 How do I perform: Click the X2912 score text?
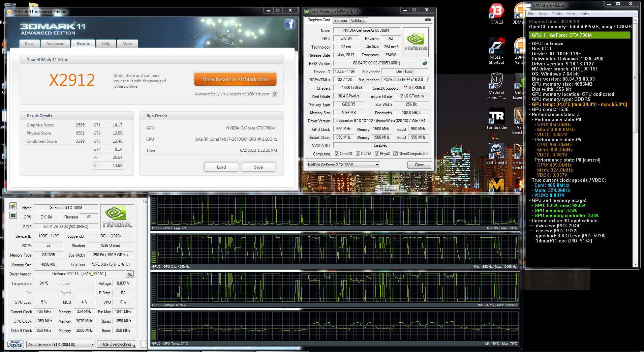coord(72,80)
